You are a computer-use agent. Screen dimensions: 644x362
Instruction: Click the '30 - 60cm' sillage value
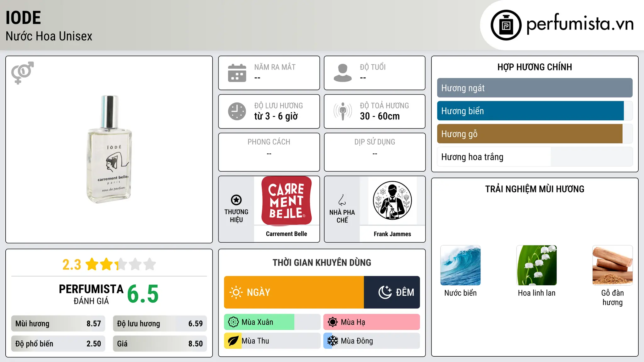coord(380,116)
